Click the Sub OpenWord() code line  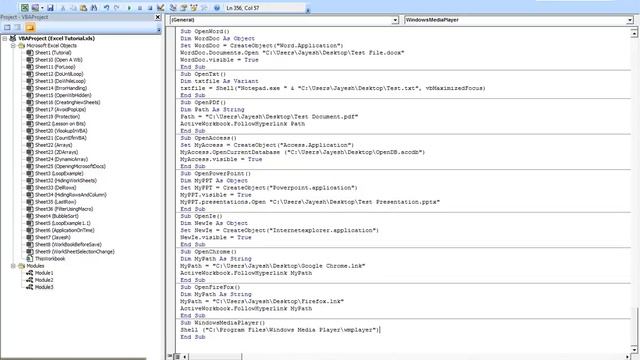205,31
